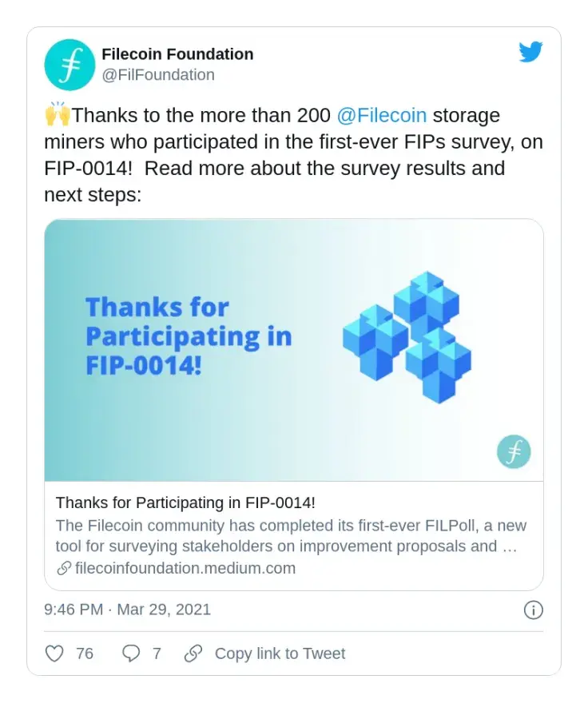Viewport: 588px width, 703px height.
Task: Open replies via the speech bubble icon
Action: (x=131, y=653)
